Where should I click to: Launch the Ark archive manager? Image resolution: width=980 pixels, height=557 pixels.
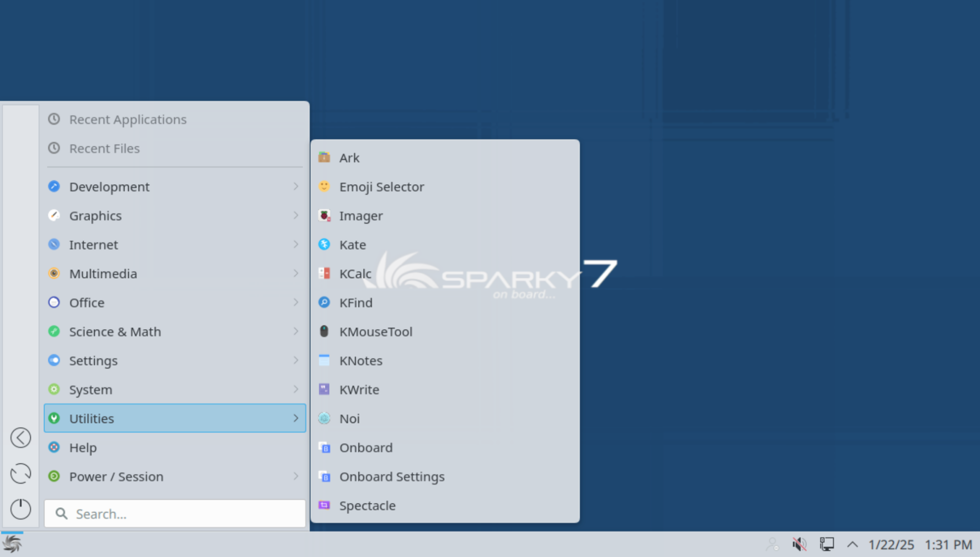click(349, 157)
